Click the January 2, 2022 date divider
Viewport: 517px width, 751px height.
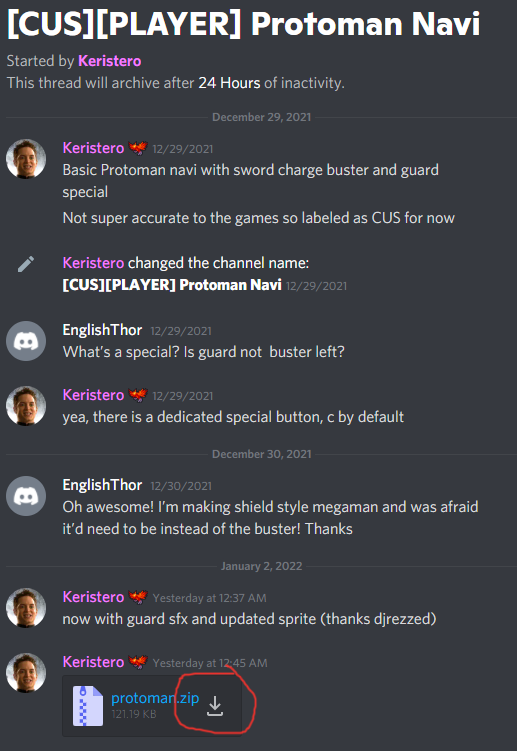[262, 566]
